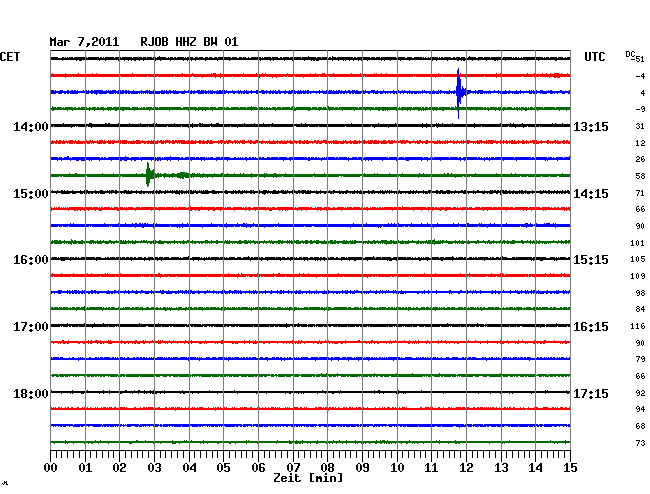Select the "16:00" CET time label
Image resolution: width=650 pixels, height=494 pixels.
(31, 260)
